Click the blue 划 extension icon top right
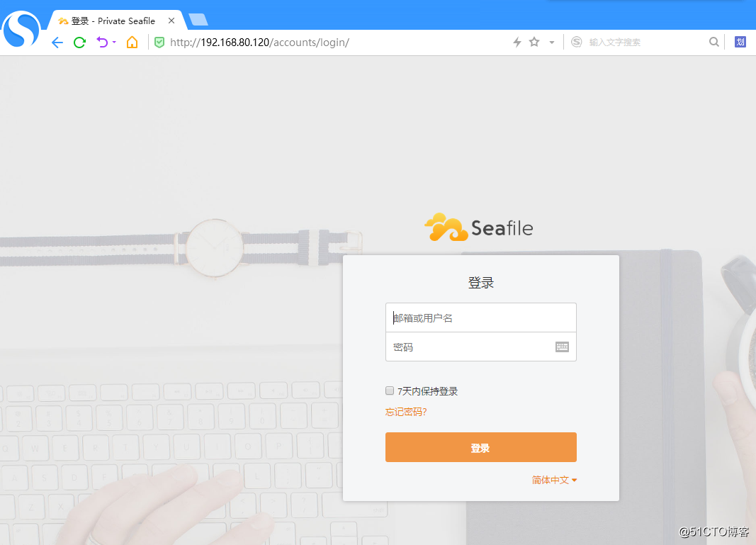Screen dimensions: 756x545 pyautogui.click(x=740, y=42)
